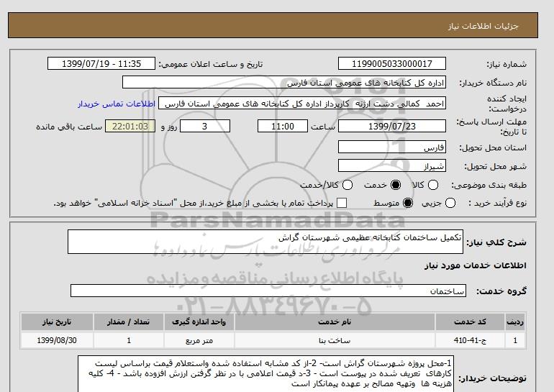Viewport: 554px width, 392px height.
Task: Click row number cell 1
Action: click(515, 340)
